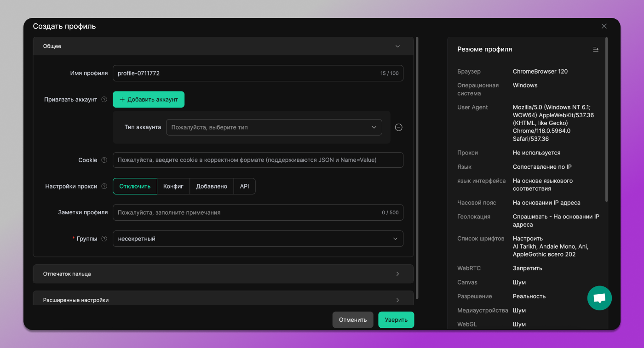Collapse the Резюме профиля summary panel
644x348 pixels.
point(595,49)
